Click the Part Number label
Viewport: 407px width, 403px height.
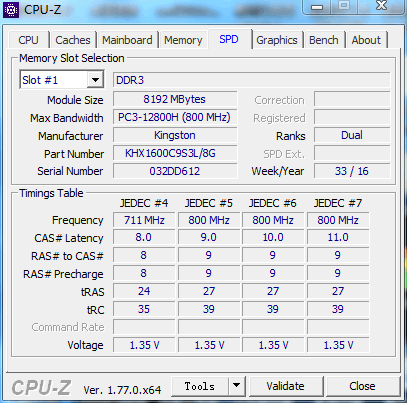pyautogui.click(x=74, y=154)
